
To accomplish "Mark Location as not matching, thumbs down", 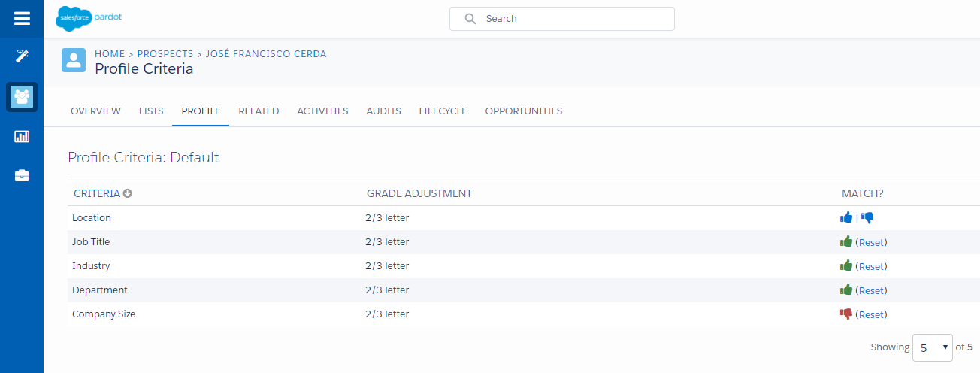I will [867, 217].
